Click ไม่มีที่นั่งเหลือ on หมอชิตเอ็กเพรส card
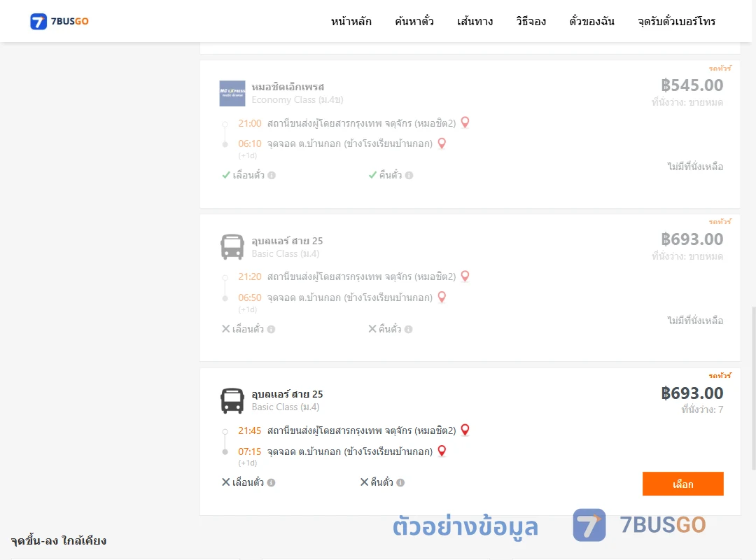756x560 pixels. 695,167
